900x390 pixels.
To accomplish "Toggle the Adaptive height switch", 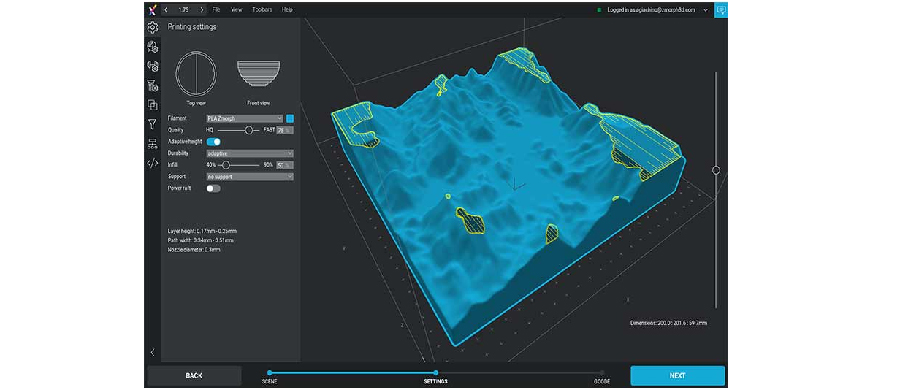I will [214, 142].
